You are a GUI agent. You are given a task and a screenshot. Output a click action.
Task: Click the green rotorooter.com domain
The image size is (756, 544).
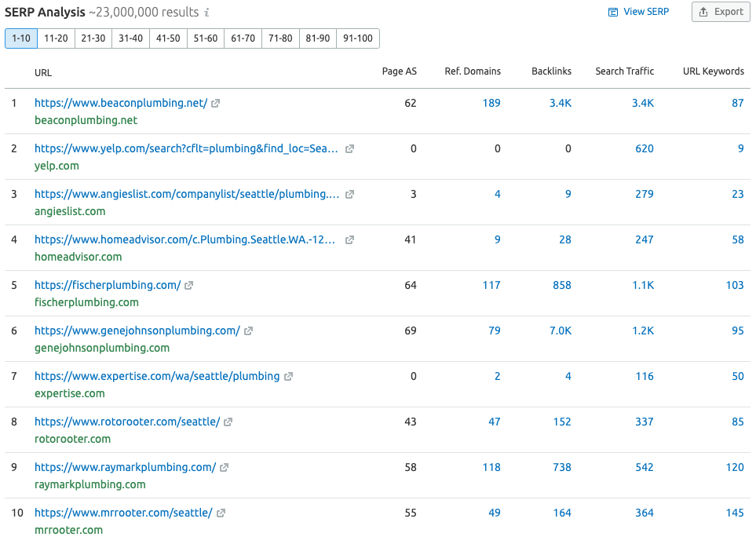tap(73, 439)
